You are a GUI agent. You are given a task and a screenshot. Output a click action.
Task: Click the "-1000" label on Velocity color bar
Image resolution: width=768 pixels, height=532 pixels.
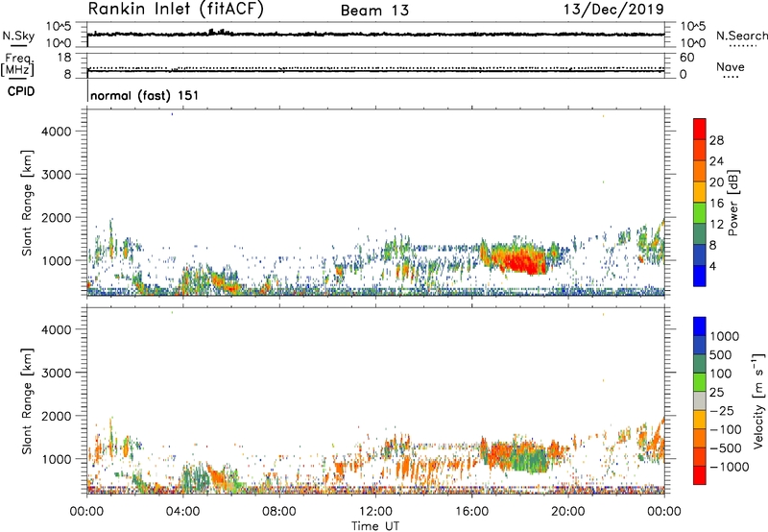729,467
